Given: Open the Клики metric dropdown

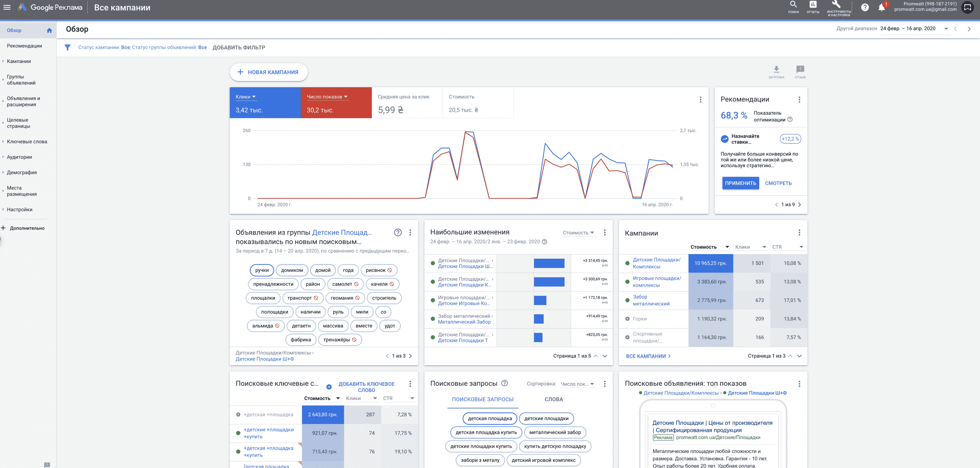Looking at the screenshot, I should click(246, 97).
